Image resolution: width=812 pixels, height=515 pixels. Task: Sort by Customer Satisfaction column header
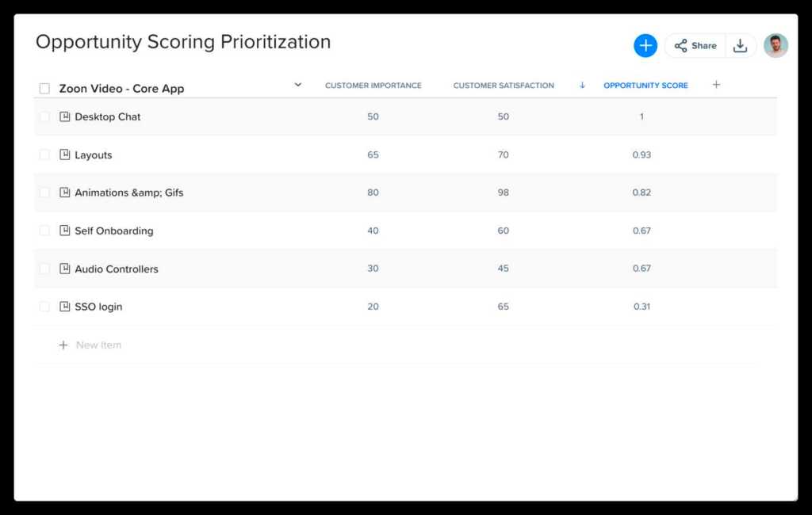504,86
